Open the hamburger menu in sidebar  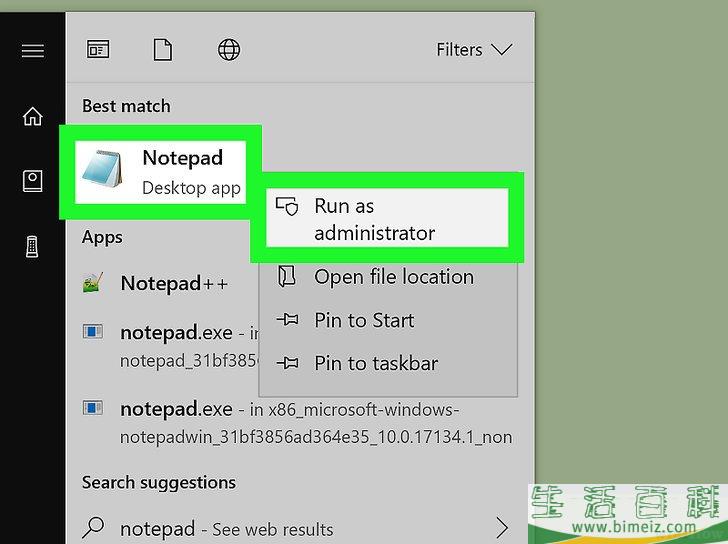32,50
